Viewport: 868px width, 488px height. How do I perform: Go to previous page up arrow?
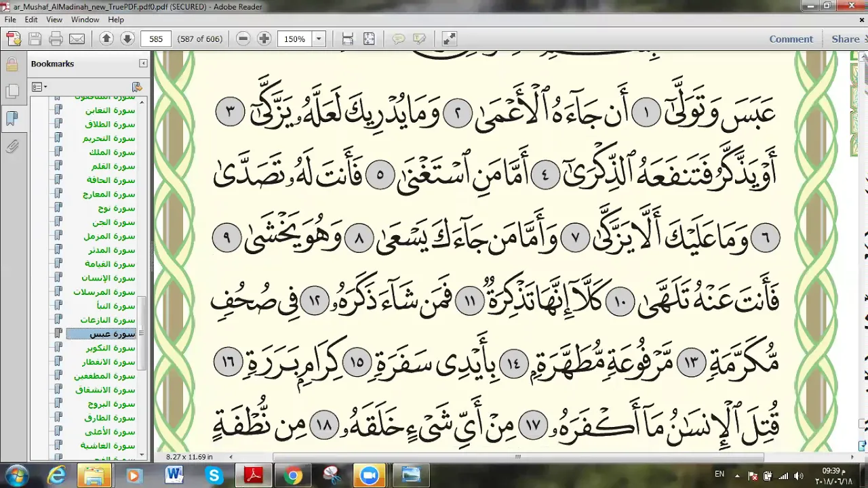(x=106, y=39)
